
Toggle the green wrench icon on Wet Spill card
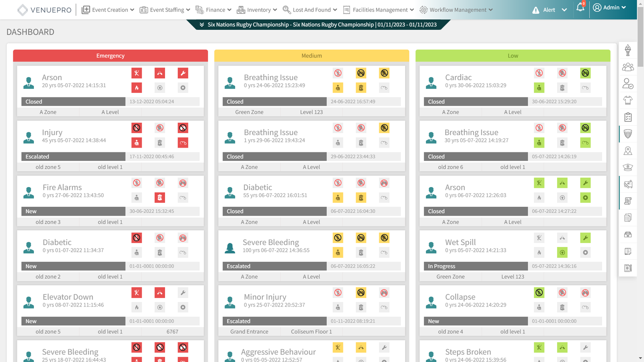pos(585,238)
